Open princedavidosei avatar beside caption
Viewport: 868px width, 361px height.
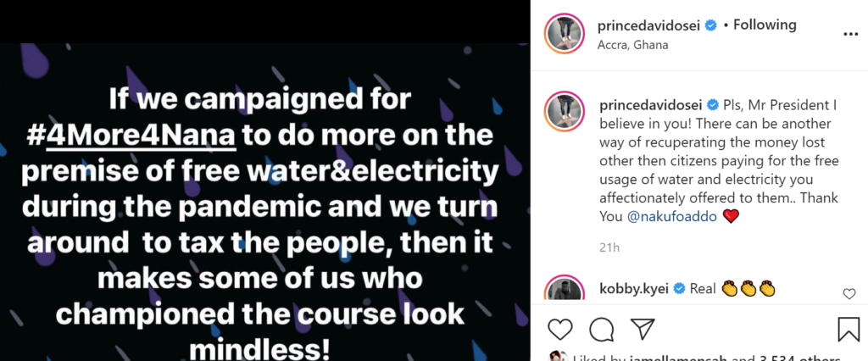tap(564, 111)
